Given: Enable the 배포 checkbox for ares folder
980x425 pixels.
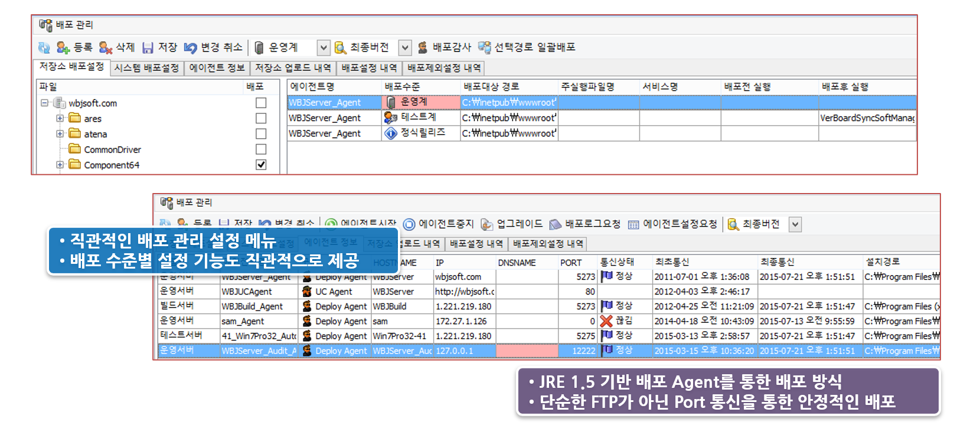Looking at the screenshot, I should (261, 119).
